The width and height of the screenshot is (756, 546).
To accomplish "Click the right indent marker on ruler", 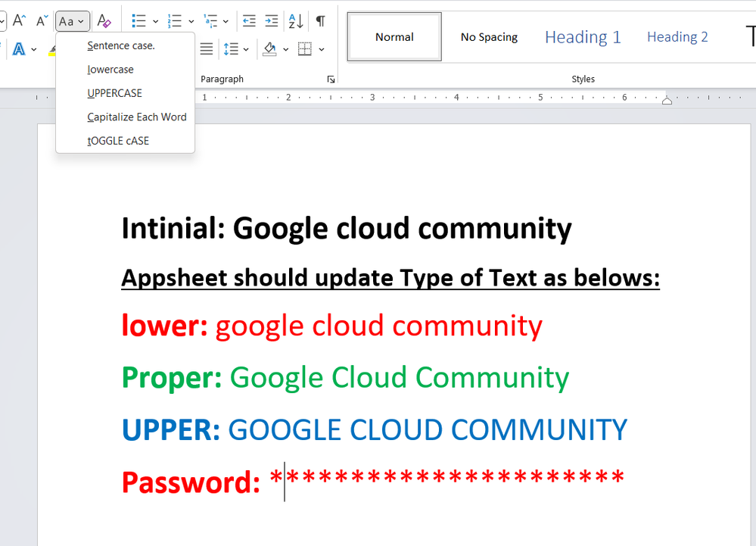I will coord(667,100).
